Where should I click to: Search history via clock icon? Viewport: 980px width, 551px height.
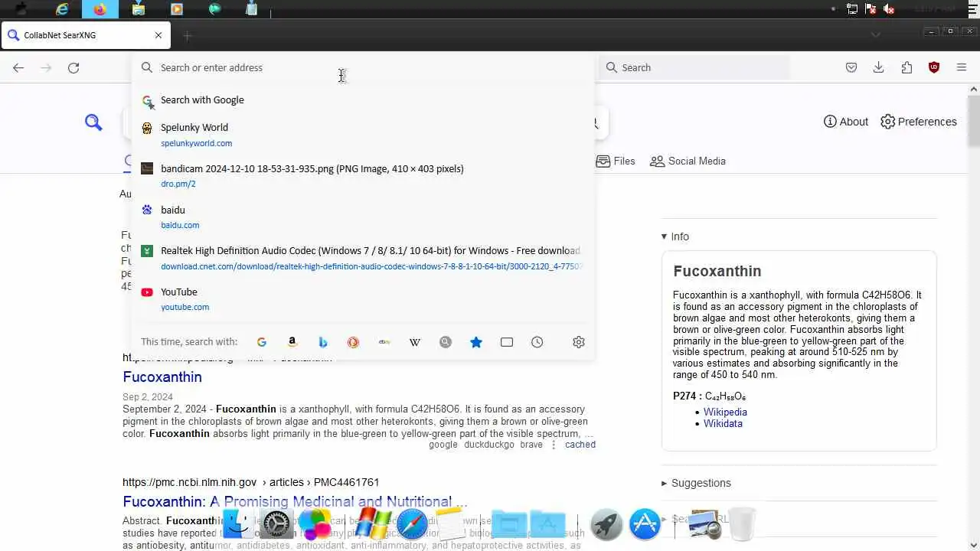[x=537, y=342]
